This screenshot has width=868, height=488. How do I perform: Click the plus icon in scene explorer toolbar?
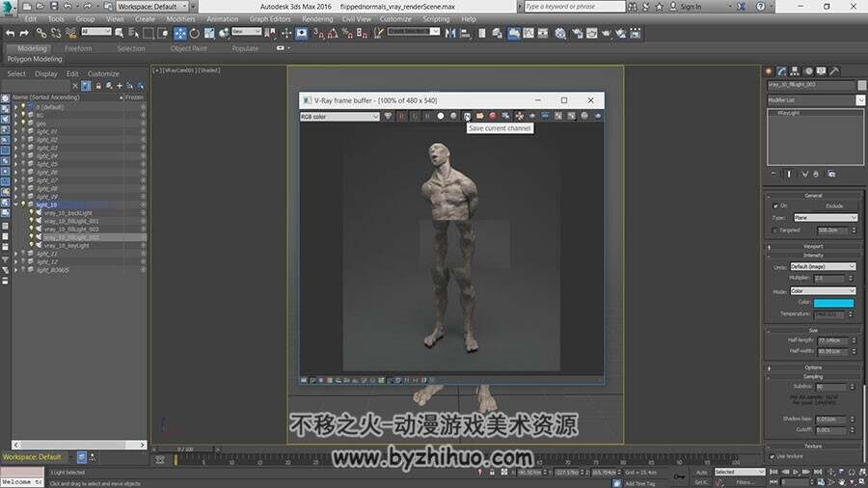[x=120, y=86]
